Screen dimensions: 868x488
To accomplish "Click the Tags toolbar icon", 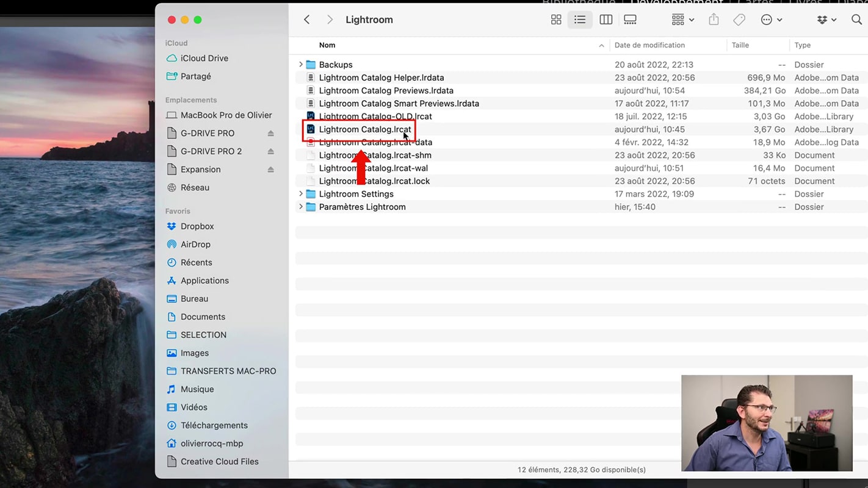I will click(739, 20).
